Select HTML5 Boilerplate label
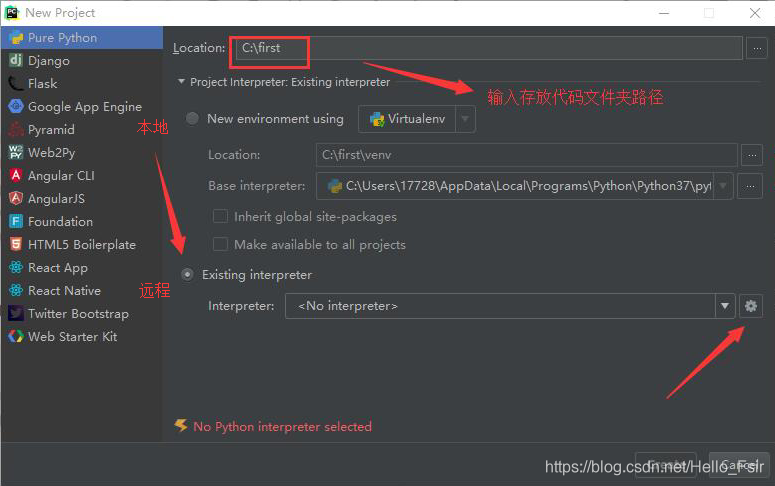 coord(82,245)
